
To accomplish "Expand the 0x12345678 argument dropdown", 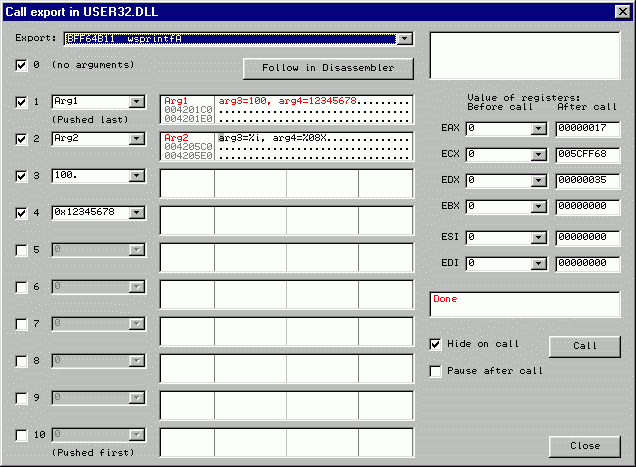I will tap(137, 213).
